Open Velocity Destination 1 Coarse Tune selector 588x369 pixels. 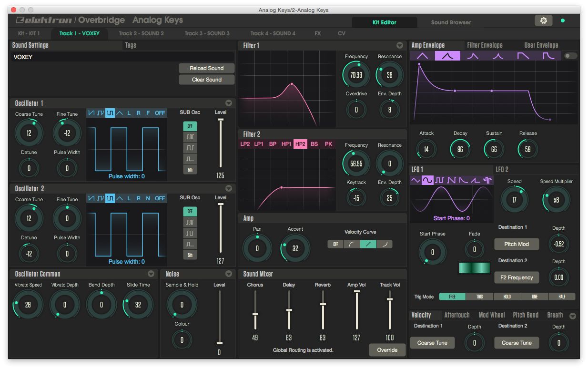tap(432, 343)
